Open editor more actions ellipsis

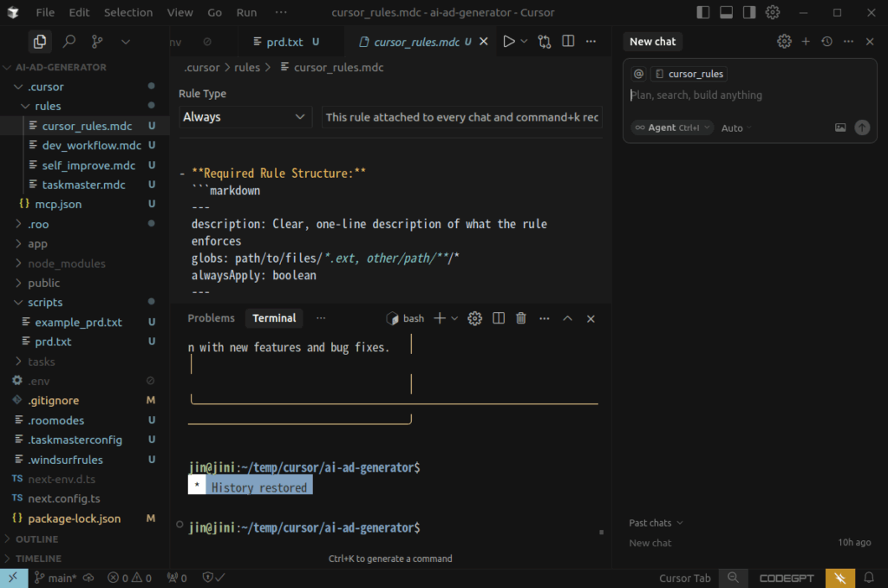coord(591,42)
